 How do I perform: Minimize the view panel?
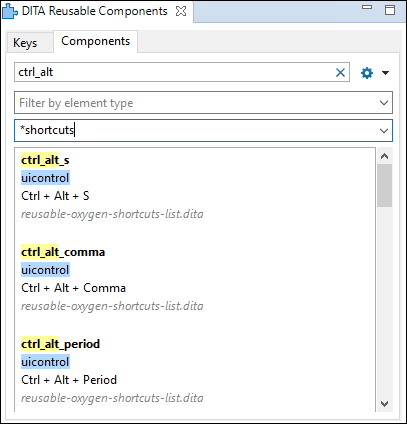click(x=367, y=7)
